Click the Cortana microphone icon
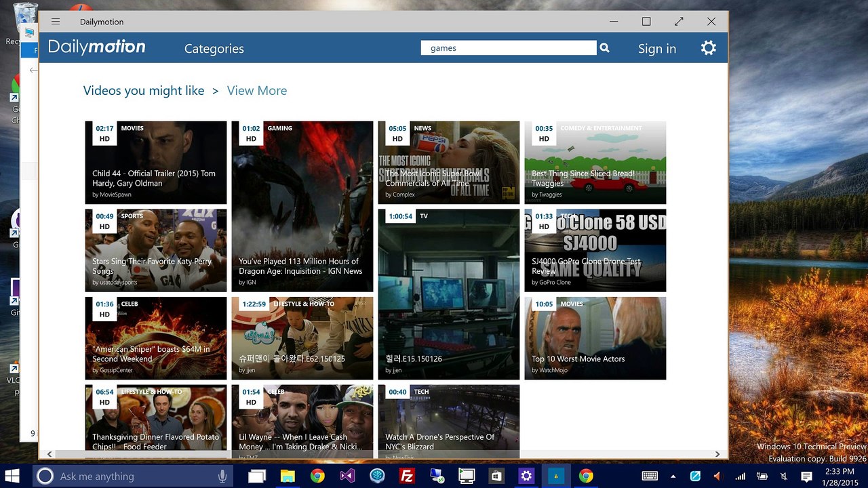Viewport: 868px width, 488px height. coord(222,476)
